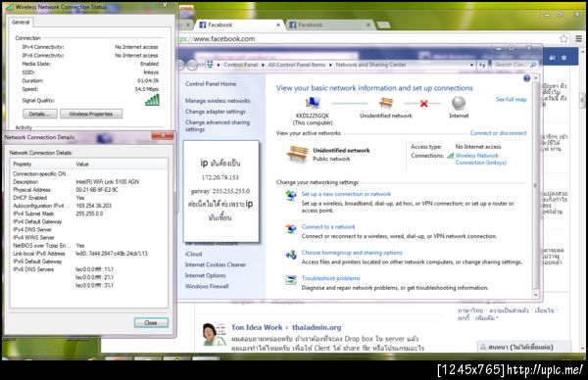This screenshot has height=380, width=588.
Task: Click the large bench icon under active networks
Action: point(297,154)
